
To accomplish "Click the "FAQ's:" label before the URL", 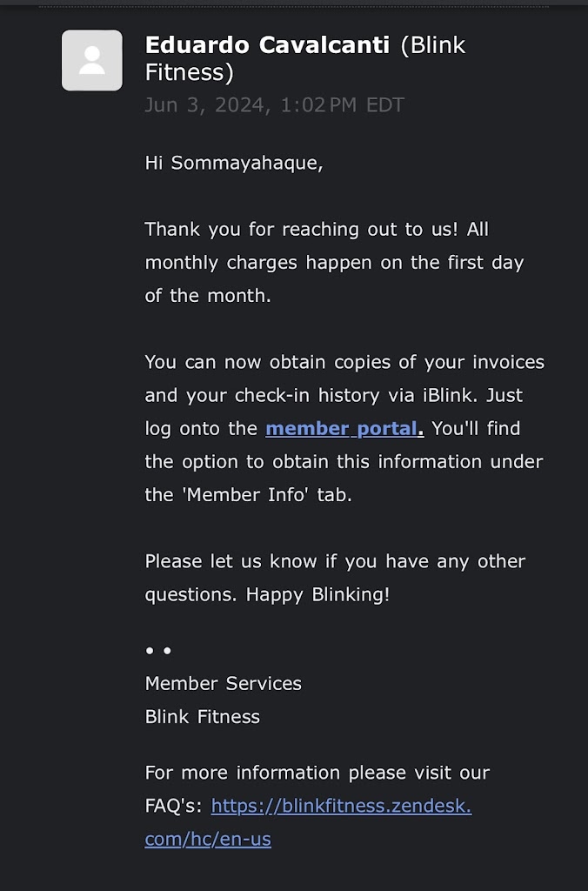I will click(174, 806).
